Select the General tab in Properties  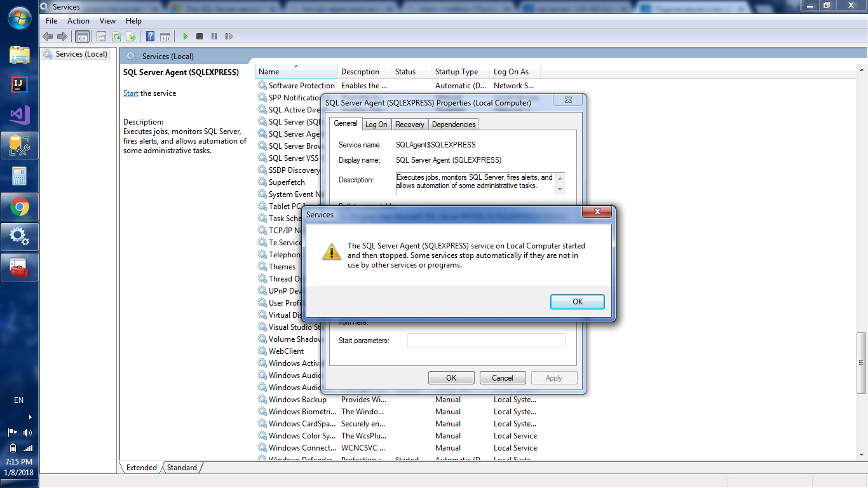coord(346,123)
